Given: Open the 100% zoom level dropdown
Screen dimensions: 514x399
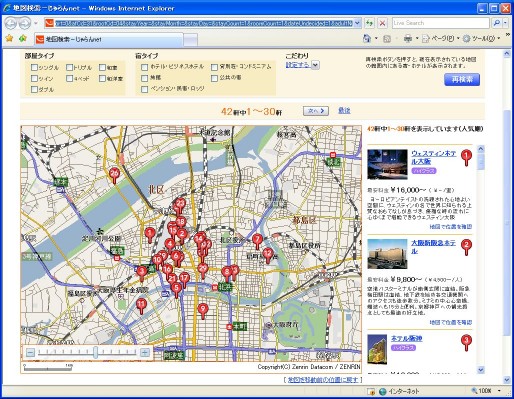Looking at the screenshot, I should tap(499, 391).
